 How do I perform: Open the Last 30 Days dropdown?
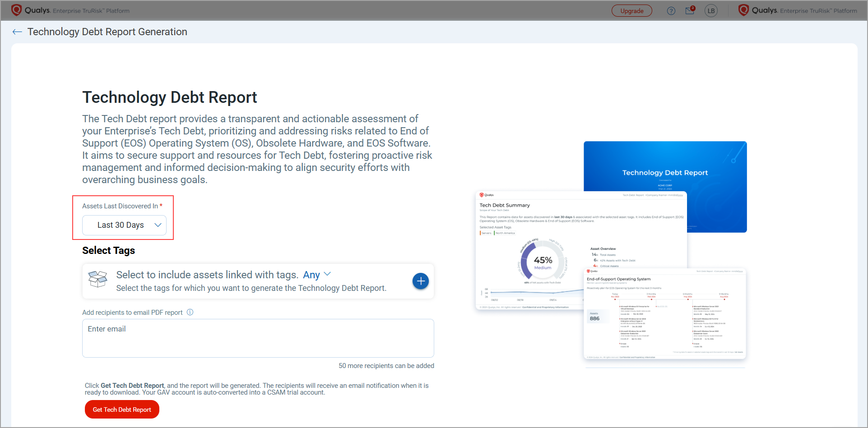tap(124, 225)
